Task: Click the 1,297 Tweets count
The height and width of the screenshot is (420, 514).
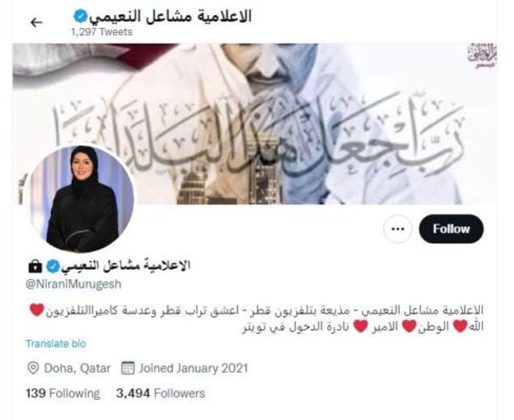Action: (102, 32)
